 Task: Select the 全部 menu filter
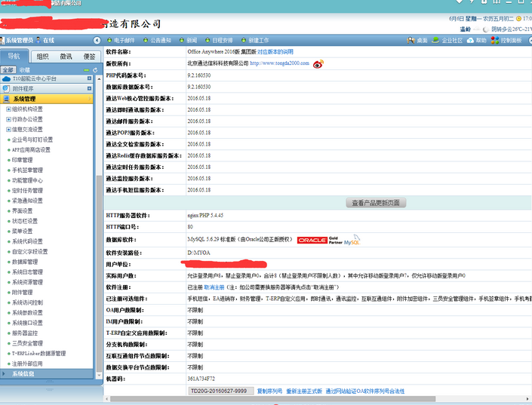pyautogui.click(x=8, y=70)
